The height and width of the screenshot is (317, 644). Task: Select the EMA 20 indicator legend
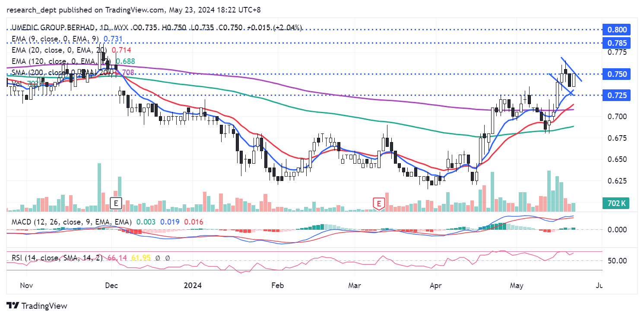56,50
